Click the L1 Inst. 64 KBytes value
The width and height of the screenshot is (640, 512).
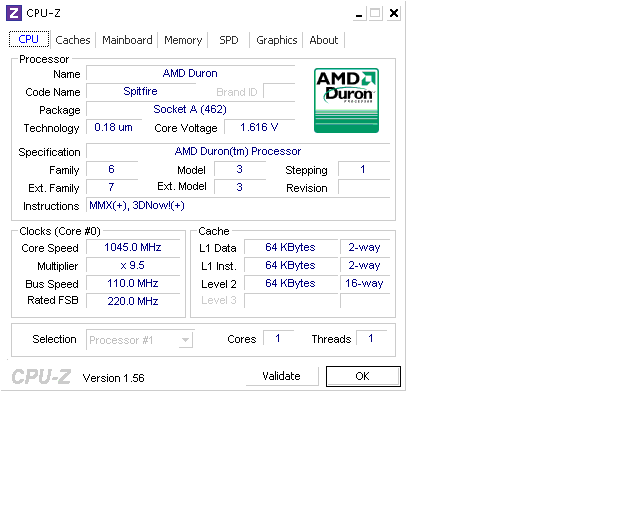point(290,265)
